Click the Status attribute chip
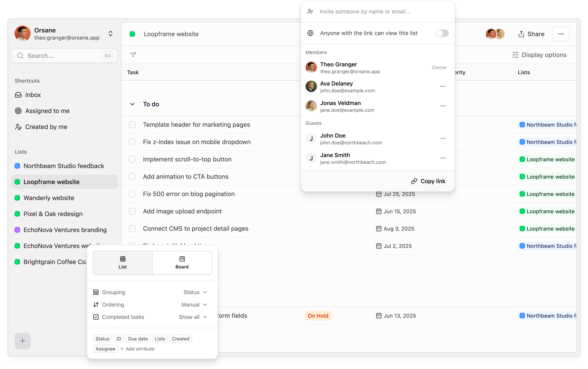The height and width of the screenshot is (369, 588). pyautogui.click(x=102, y=339)
